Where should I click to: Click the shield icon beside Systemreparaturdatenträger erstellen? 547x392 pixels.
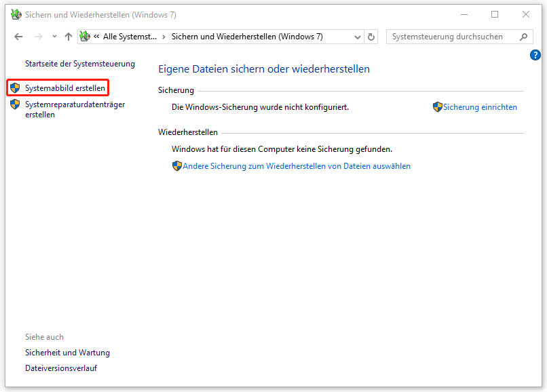coord(15,104)
